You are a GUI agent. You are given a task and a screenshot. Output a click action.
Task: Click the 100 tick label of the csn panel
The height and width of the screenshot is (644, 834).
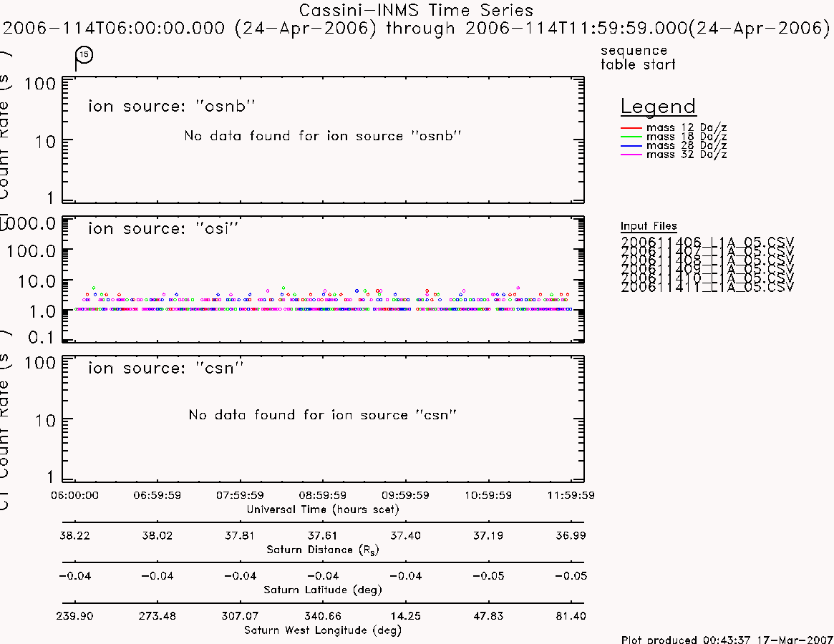[40, 363]
